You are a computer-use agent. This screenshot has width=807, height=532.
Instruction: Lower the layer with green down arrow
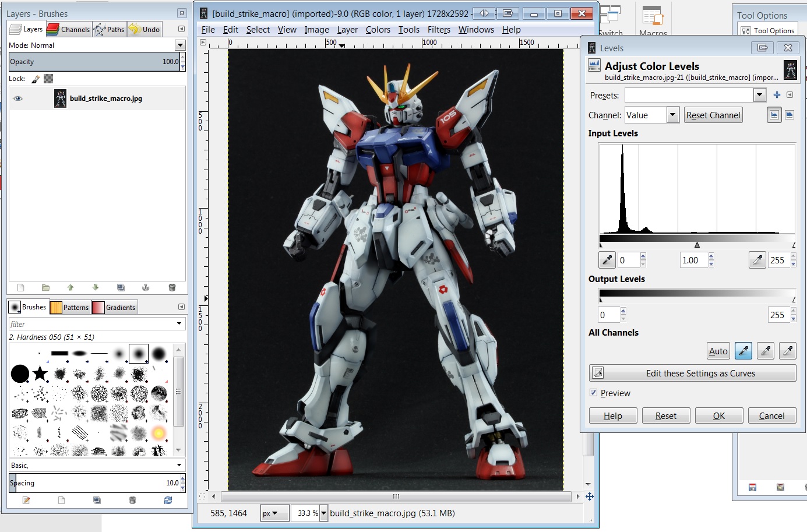96,287
